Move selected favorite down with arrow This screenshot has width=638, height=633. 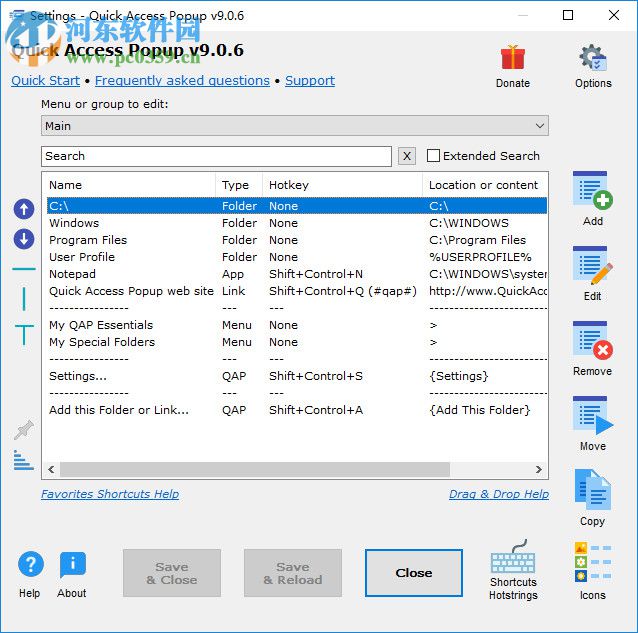[x=24, y=239]
